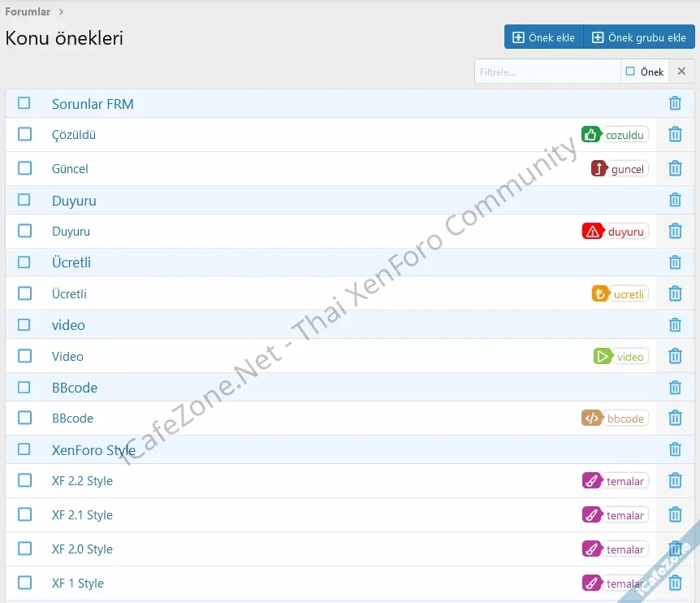Open the Ücretli prefix link
Image resolution: width=700 pixels, height=603 pixels.
click(69, 293)
